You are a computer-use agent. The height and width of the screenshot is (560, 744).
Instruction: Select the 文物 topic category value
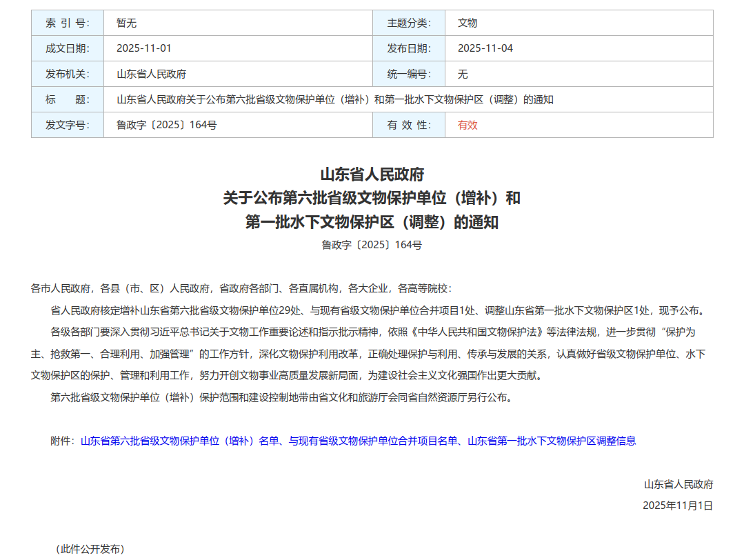[x=467, y=23]
